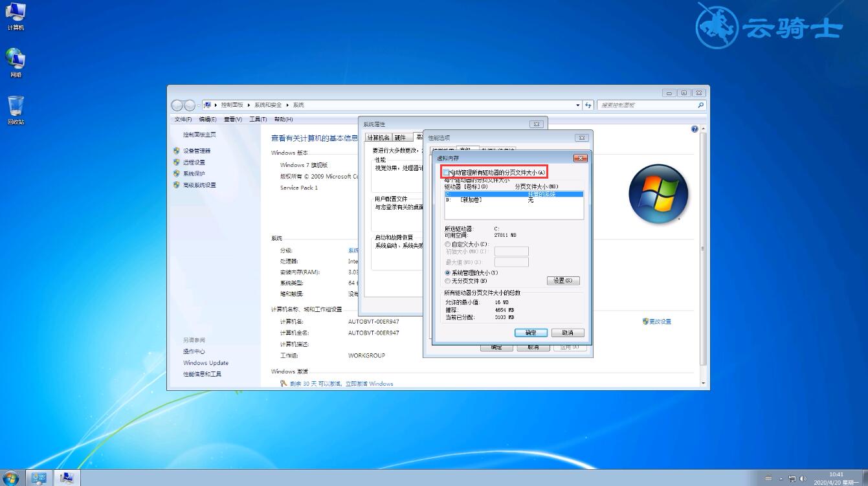Open 性能信息和工具 link
This screenshot has width=868, height=486.
[202, 374]
